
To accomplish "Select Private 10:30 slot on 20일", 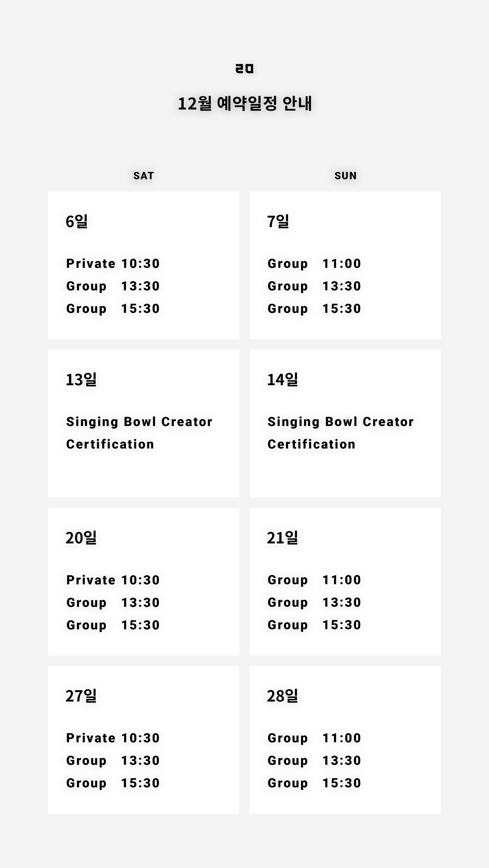I will tap(113, 580).
